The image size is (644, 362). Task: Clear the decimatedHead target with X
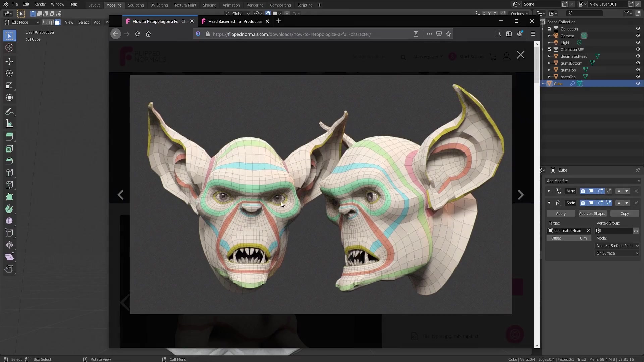point(588,231)
